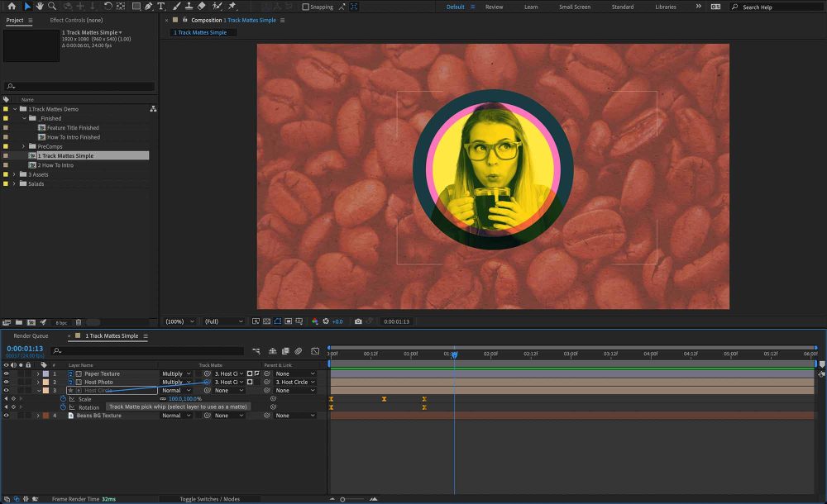Turn off visibility for Beans BG Texture
Screen dimensions: 827x504
click(x=7, y=415)
